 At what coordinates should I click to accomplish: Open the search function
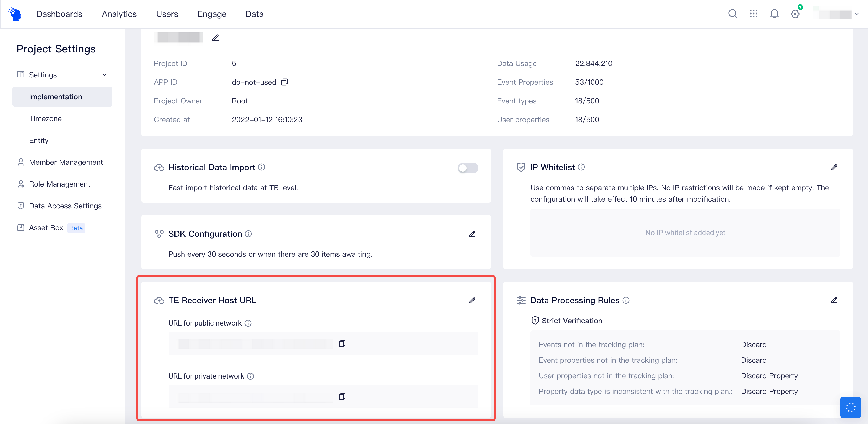(732, 14)
